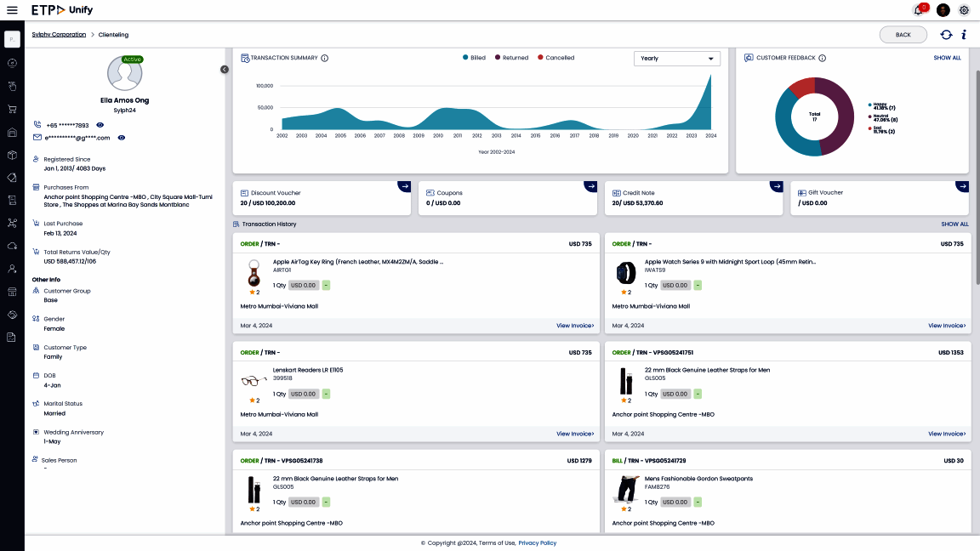Collapse the customer profile panel
Viewport: 980px width, 551px height.
[225, 71]
